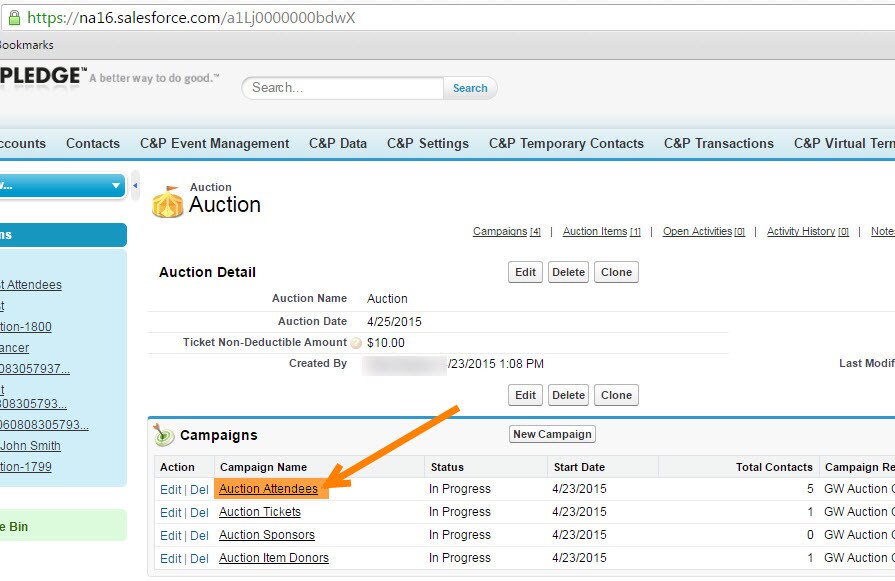The image size is (895, 581).
Task: Open the recent item ending in -1800
Action: pyautogui.click(x=26, y=327)
